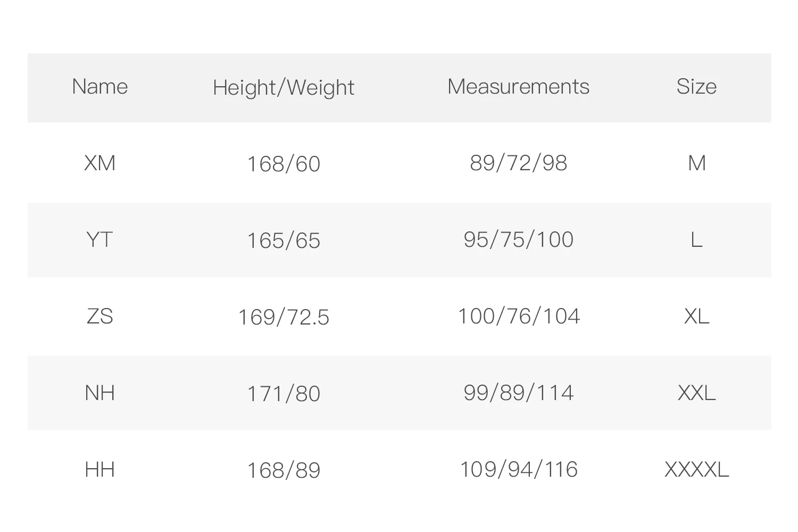Click the Height/Weight column header
Image resolution: width=798 pixels, height=532 pixels.
[x=284, y=88]
